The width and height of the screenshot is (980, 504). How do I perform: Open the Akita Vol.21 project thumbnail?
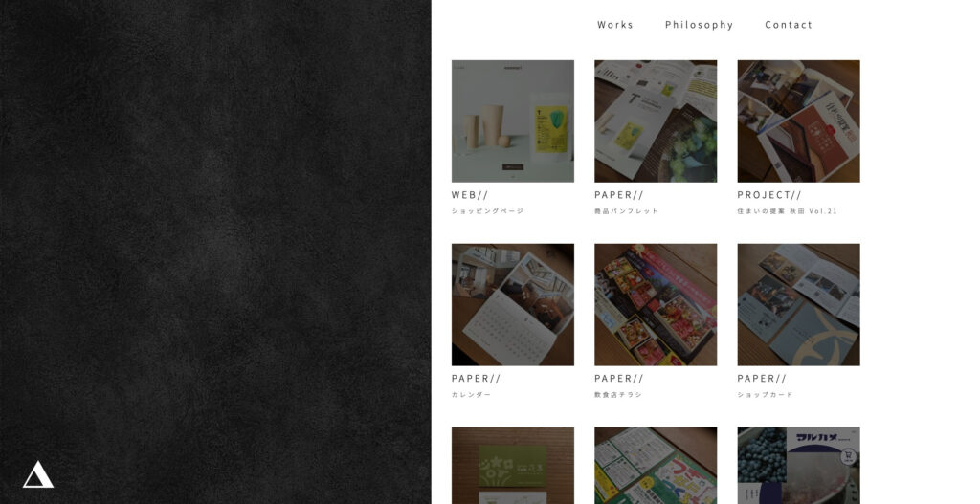pos(798,121)
